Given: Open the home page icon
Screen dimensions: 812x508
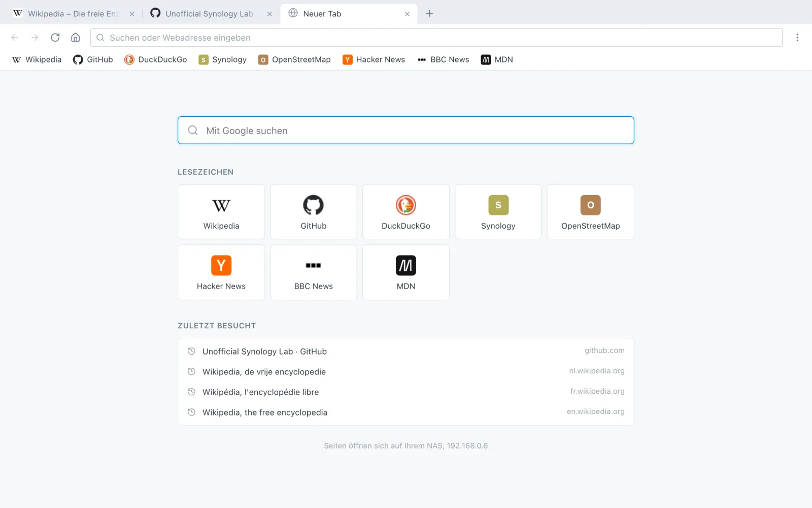Looking at the screenshot, I should coord(76,38).
